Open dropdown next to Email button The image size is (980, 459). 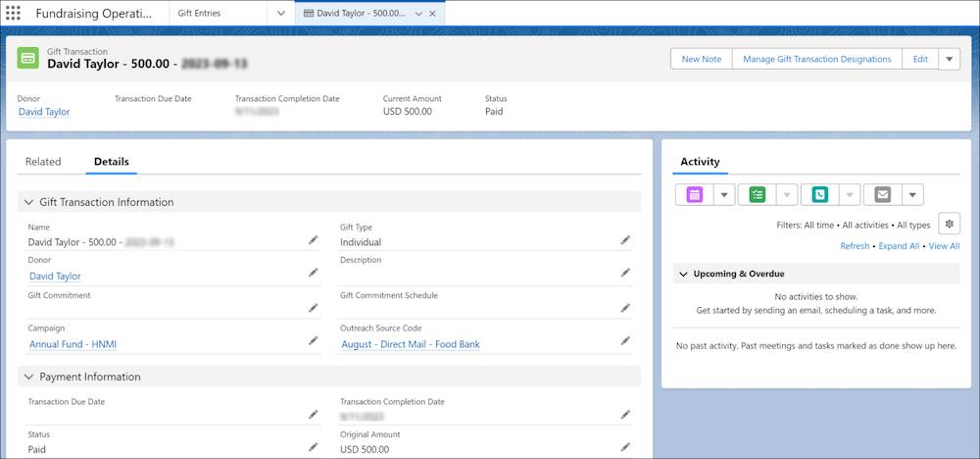[x=912, y=194]
